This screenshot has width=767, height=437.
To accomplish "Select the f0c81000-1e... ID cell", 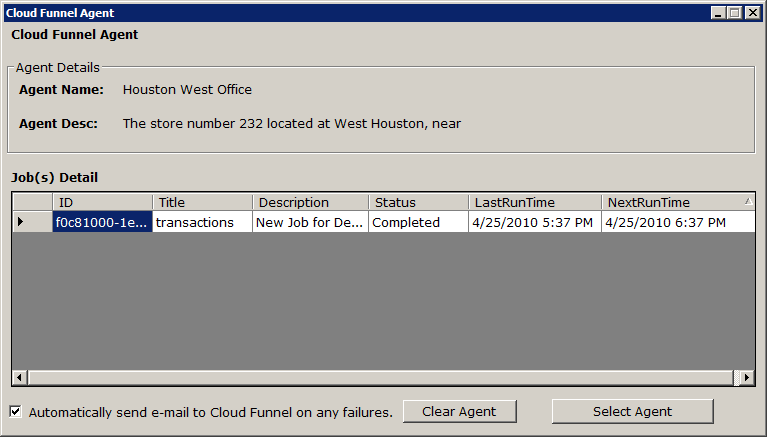I will (x=102, y=222).
